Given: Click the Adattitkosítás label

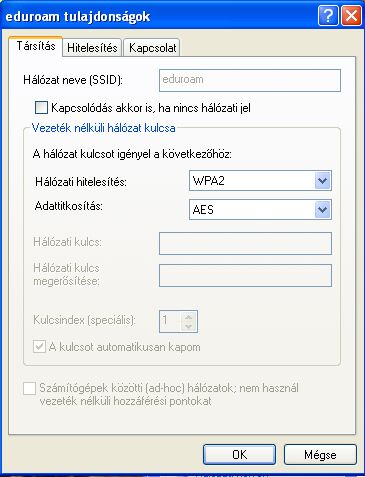Looking at the screenshot, I should [69, 206].
